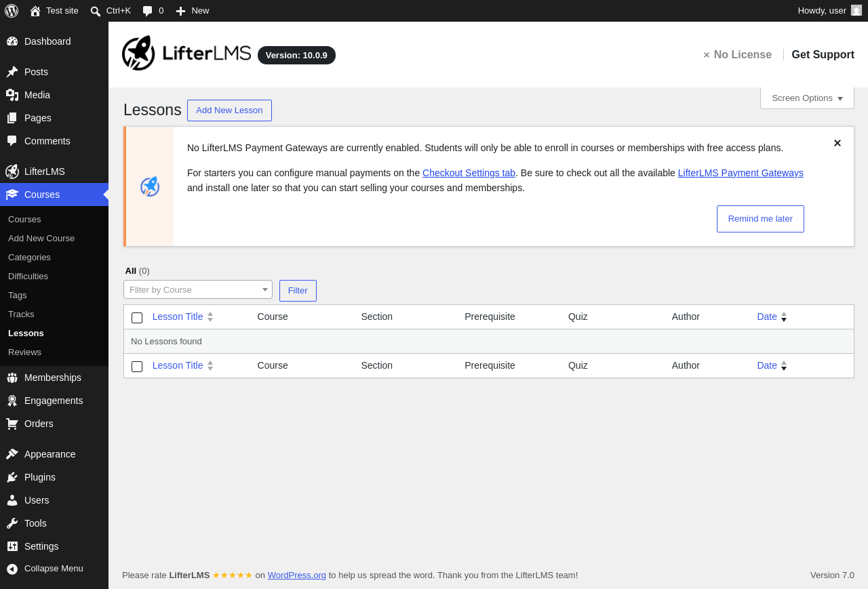868x589 pixels.
Task: Click the five-star rating in footer
Action: [x=232, y=575]
